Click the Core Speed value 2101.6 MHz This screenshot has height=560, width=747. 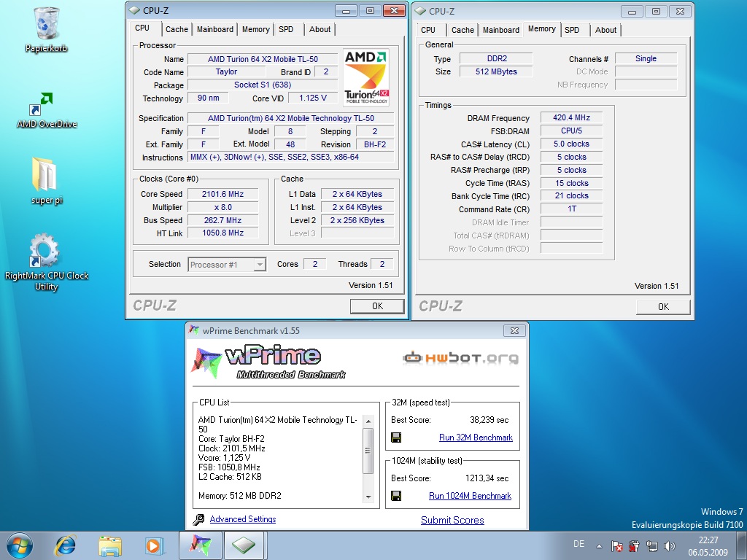222,194
